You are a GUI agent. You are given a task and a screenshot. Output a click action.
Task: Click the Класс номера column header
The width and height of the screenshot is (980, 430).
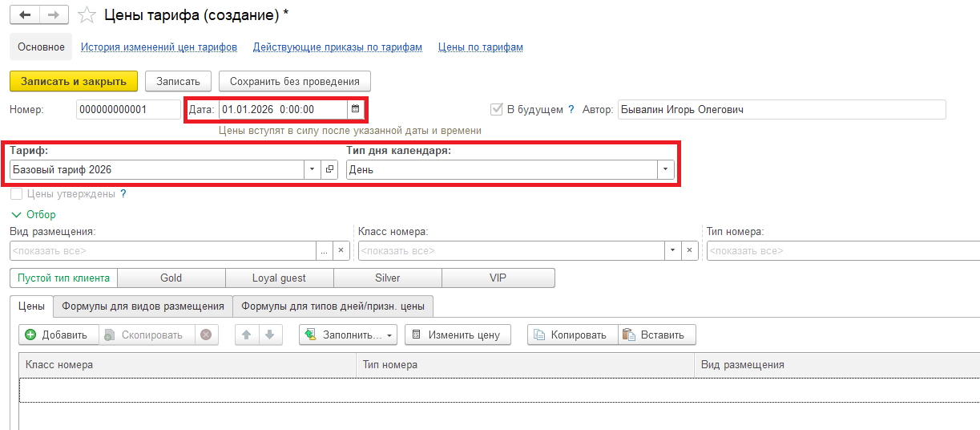(x=188, y=364)
